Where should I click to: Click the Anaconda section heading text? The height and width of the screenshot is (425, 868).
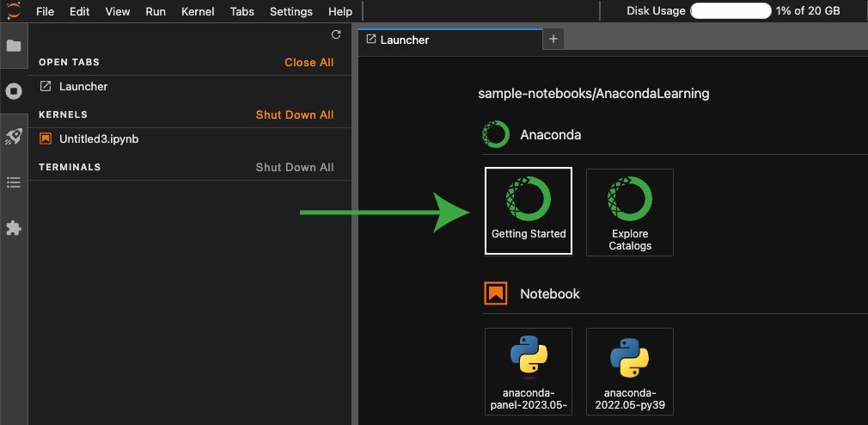[550, 135]
